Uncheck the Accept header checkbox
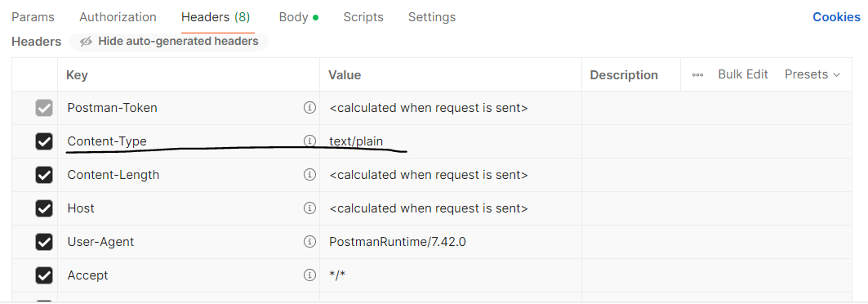868x304 pixels. click(44, 275)
